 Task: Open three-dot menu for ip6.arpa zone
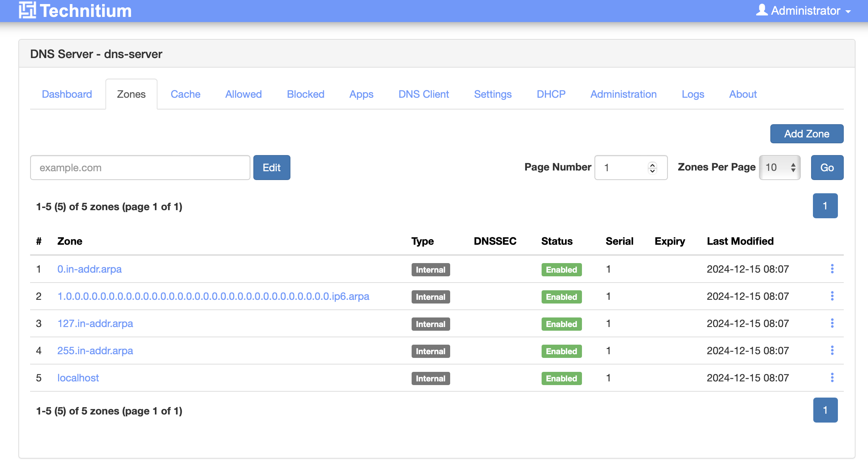pos(832,296)
